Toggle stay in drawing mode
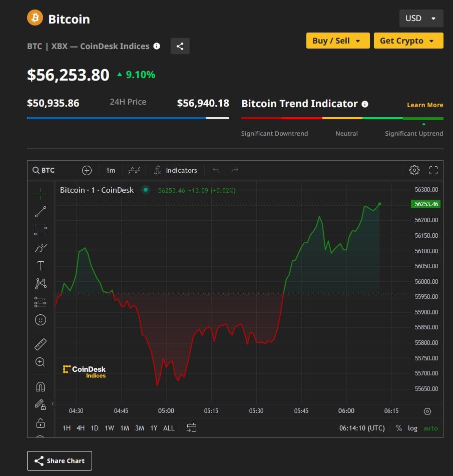 (41, 404)
